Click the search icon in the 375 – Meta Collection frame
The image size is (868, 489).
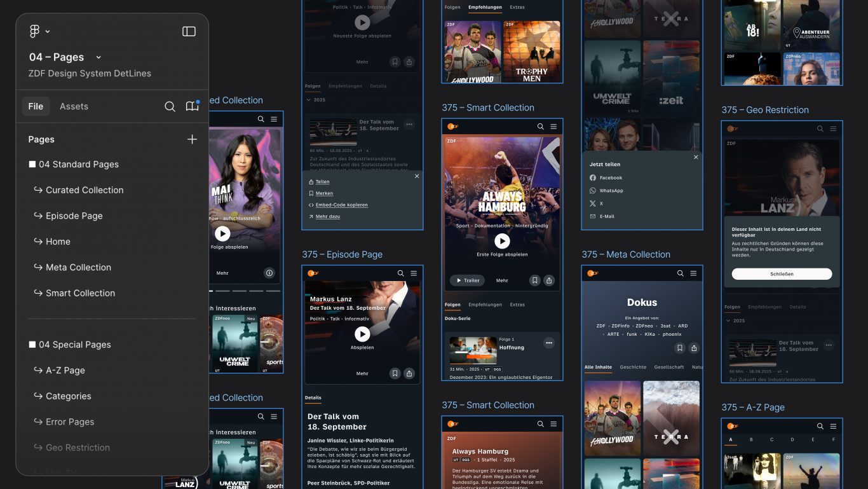coord(680,273)
